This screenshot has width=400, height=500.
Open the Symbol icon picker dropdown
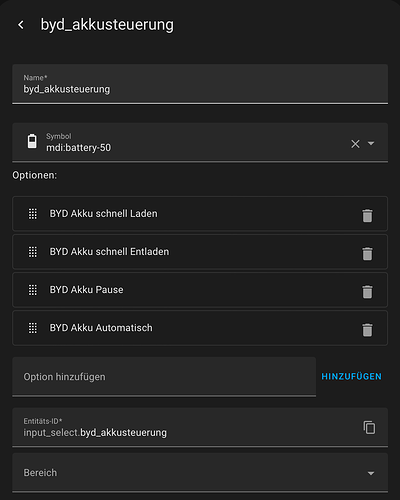(x=371, y=144)
